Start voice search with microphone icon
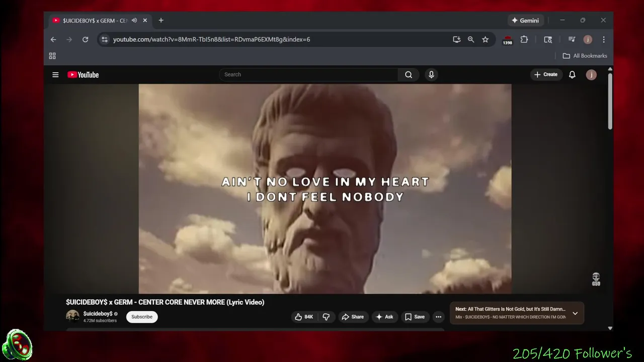The height and width of the screenshot is (362, 644). (x=431, y=74)
